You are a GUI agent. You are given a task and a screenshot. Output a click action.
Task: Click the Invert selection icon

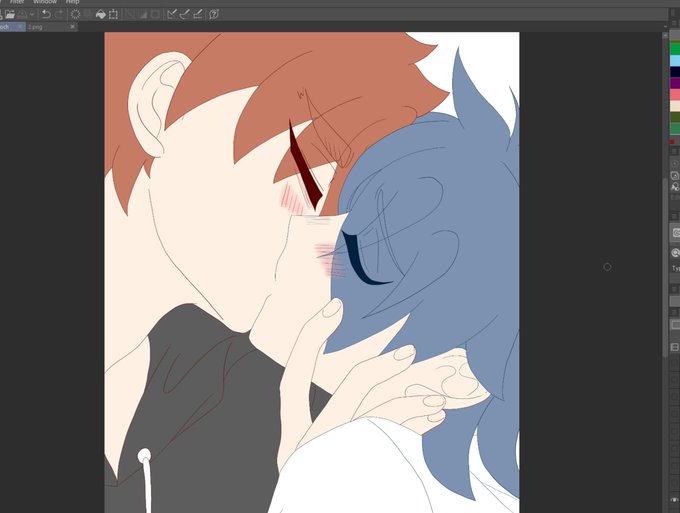point(143,14)
